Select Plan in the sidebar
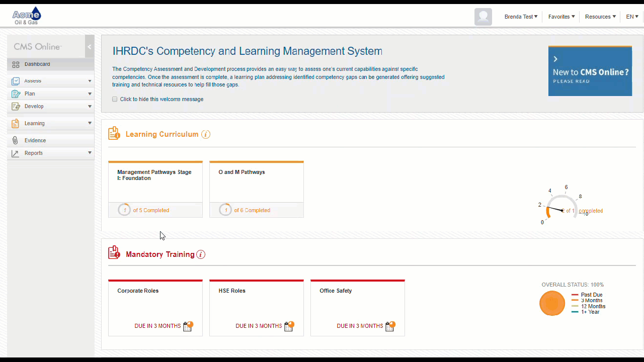The width and height of the screenshot is (644, 362). pyautogui.click(x=50, y=94)
